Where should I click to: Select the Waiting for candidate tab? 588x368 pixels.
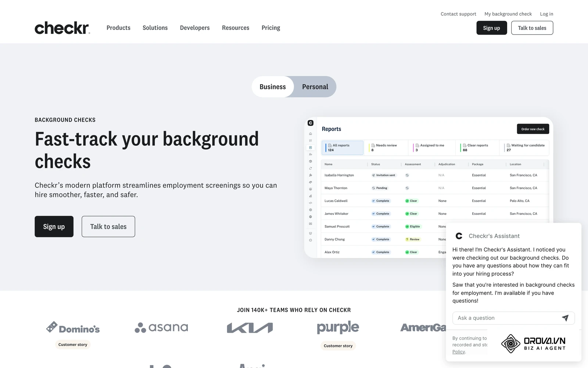point(525,148)
